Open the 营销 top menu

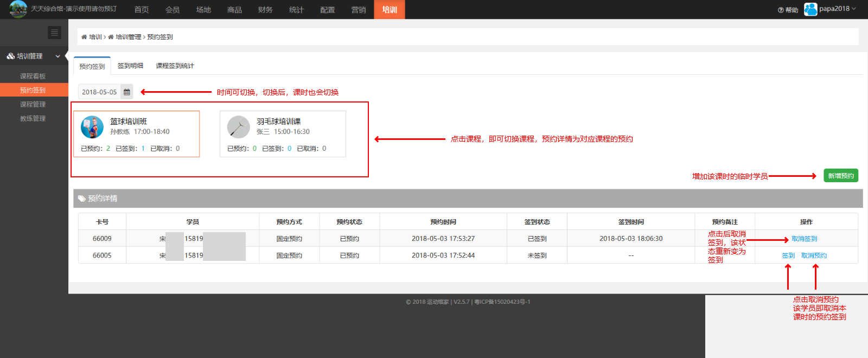coord(359,10)
